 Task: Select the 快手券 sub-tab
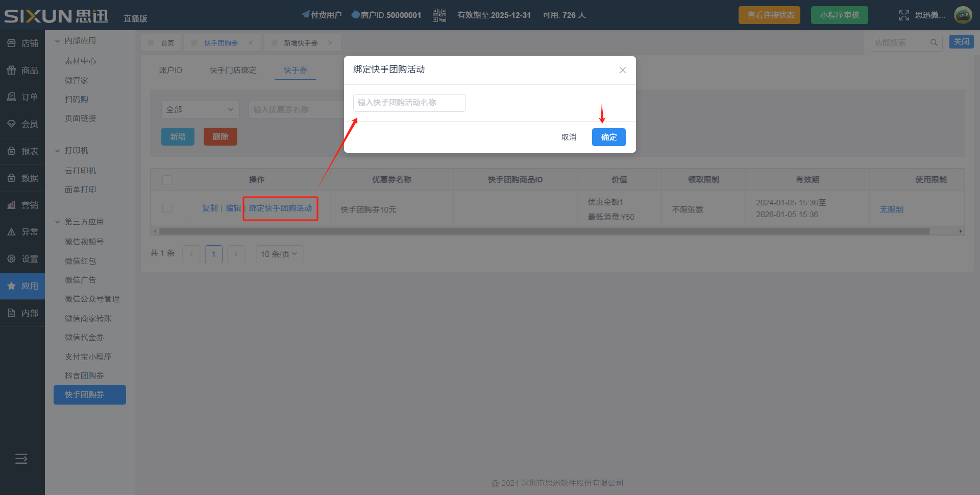296,70
